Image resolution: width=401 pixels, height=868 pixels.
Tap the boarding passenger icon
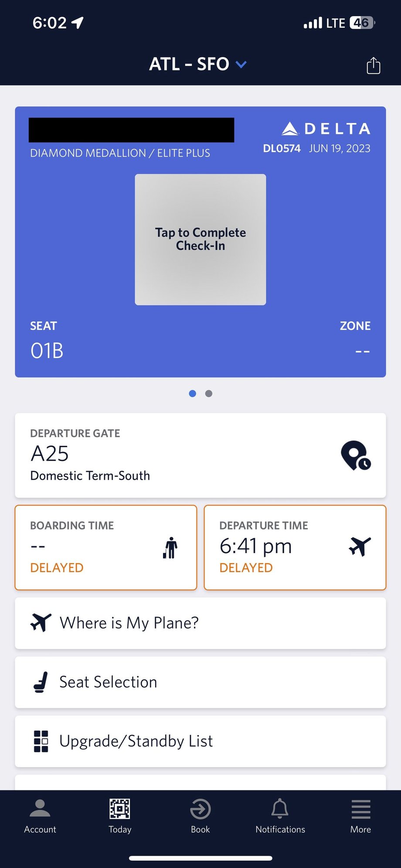[170, 547]
